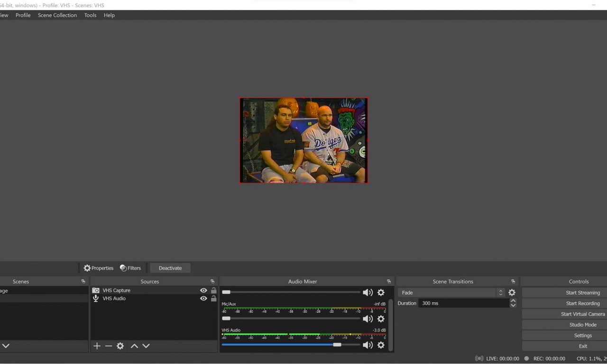Open the Scene Collection menu
The image size is (607, 364).
57,15
